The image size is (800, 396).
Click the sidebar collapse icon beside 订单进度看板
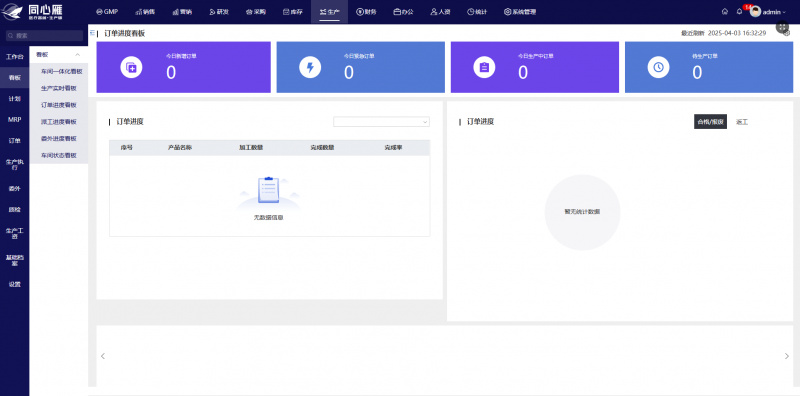click(x=92, y=33)
